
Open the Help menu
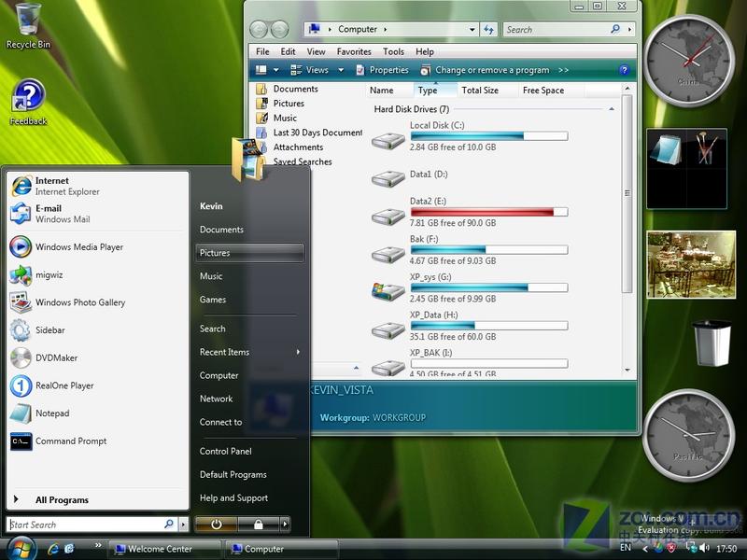pos(425,51)
